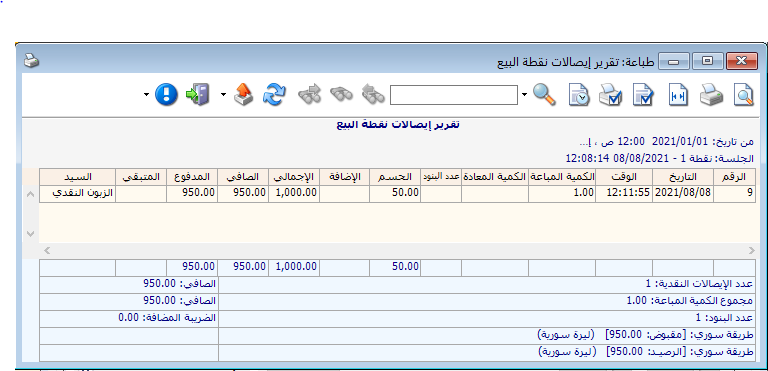Click the magnifying glass search icon

pos(544,95)
